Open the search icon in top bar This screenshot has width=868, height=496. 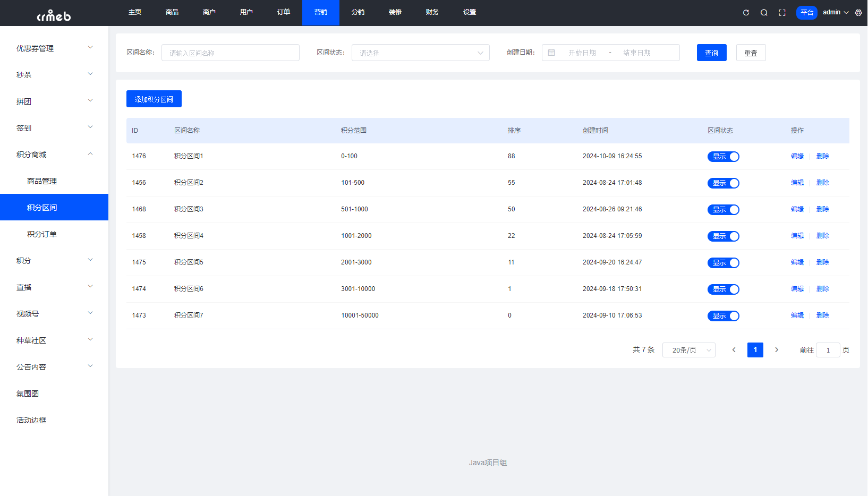click(763, 12)
